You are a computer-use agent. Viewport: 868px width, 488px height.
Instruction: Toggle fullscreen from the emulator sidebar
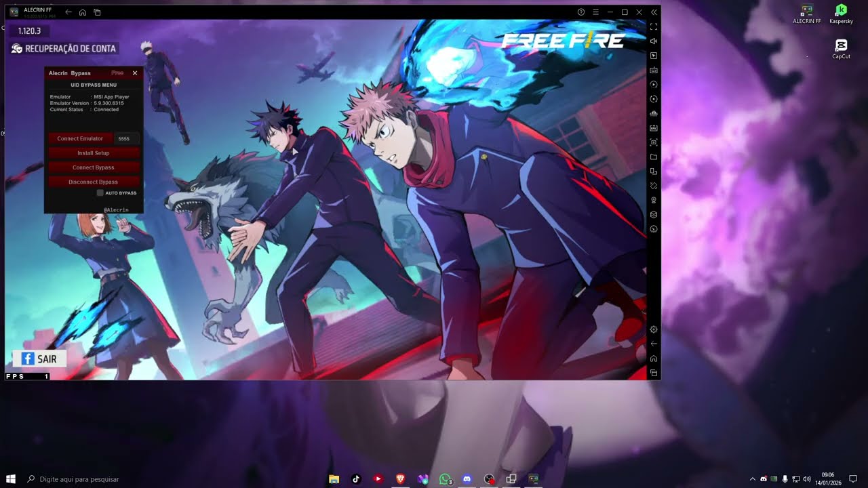point(654,26)
